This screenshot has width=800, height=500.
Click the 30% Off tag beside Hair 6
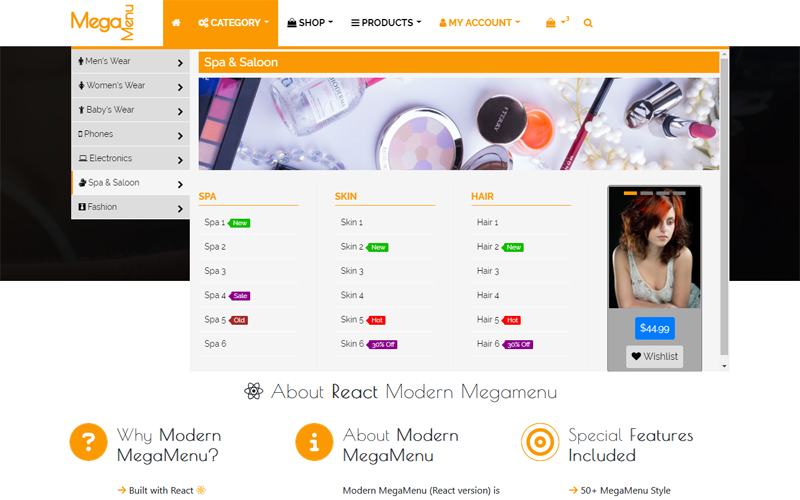pos(518,345)
